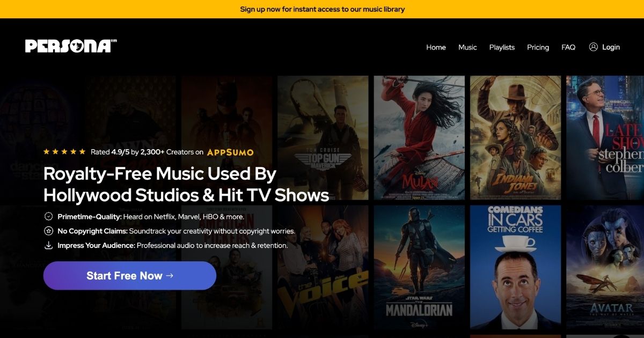Click the Mulan movie poster
The height and width of the screenshot is (338, 644).
click(x=419, y=137)
